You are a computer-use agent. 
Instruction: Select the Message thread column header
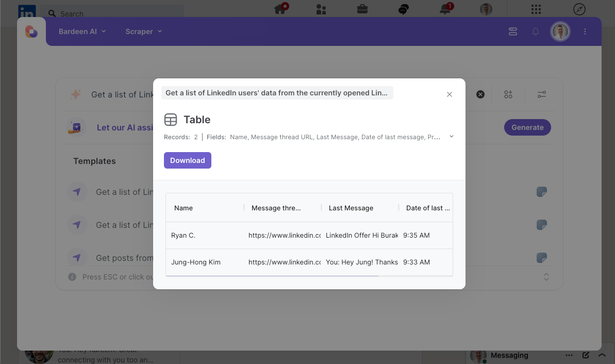coord(276,208)
